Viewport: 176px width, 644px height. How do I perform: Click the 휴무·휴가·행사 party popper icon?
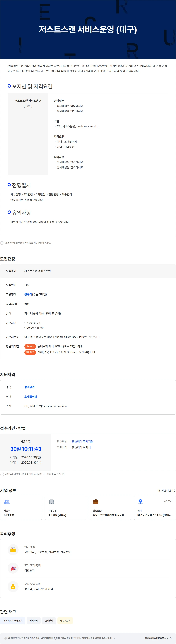point(13,568)
